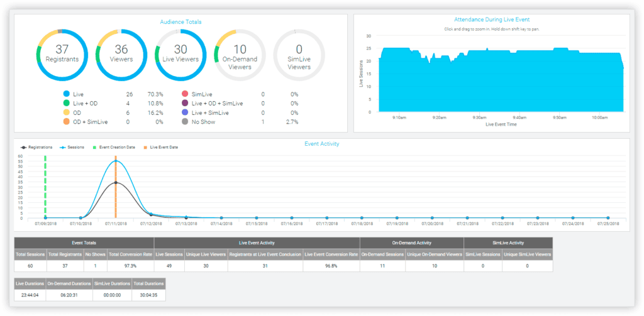Click the blue Live legend dot
Screen dimensions: 644x316
67,94
